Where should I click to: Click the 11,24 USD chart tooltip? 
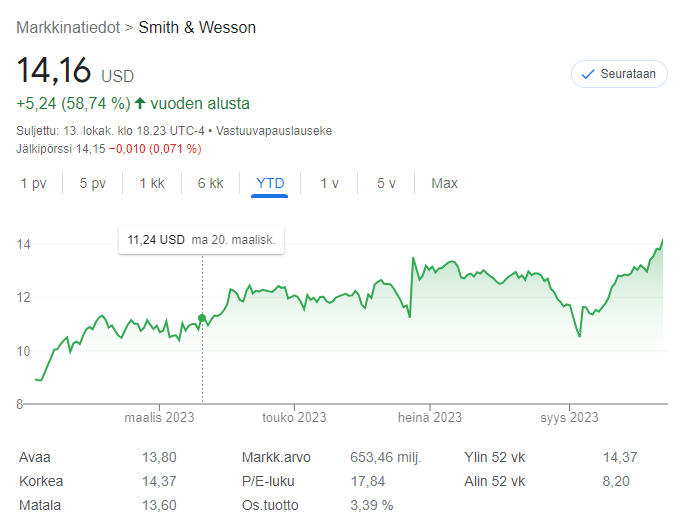[x=201, y=240]
